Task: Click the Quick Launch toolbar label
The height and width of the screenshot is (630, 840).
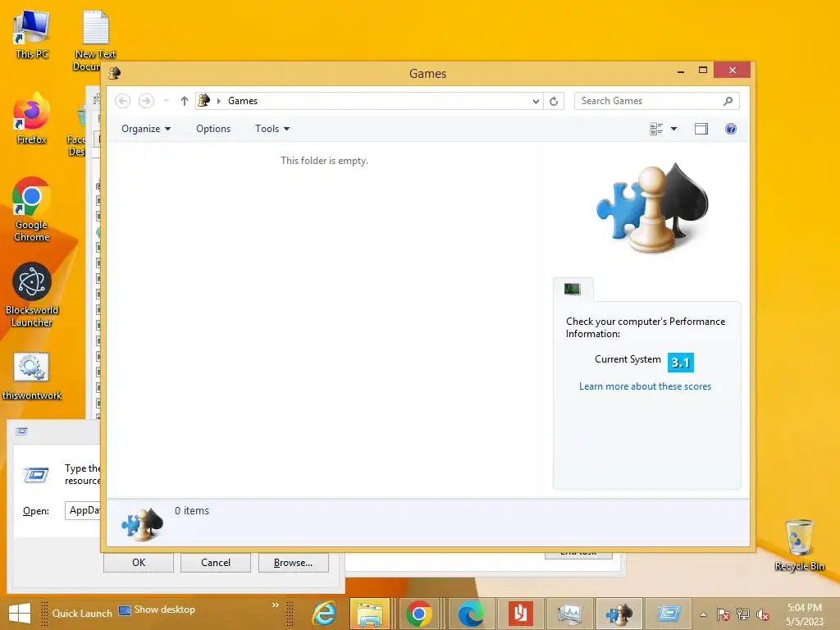Action: pos(82,614)
